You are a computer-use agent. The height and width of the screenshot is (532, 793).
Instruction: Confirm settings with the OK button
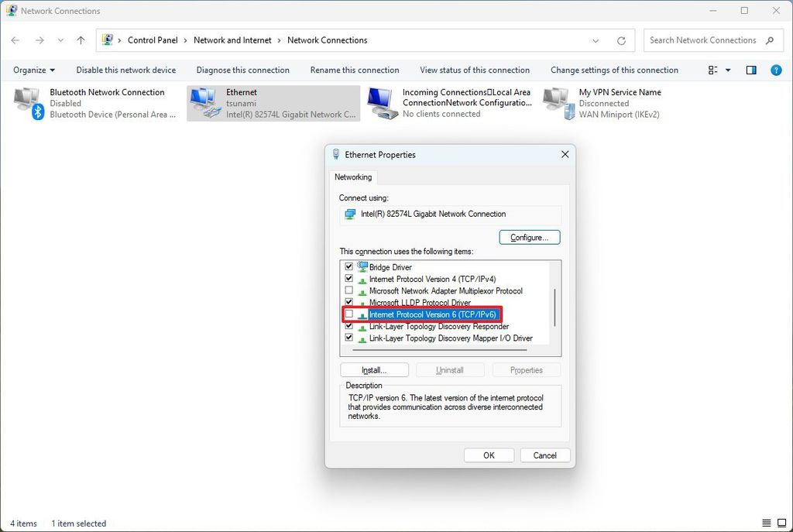pyautogui.click(x=489, y=455)
